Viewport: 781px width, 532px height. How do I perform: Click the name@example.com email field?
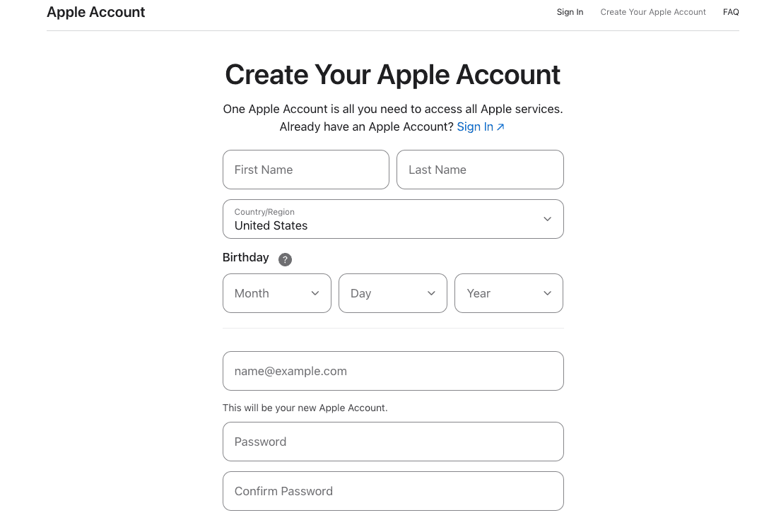[393, 371]
